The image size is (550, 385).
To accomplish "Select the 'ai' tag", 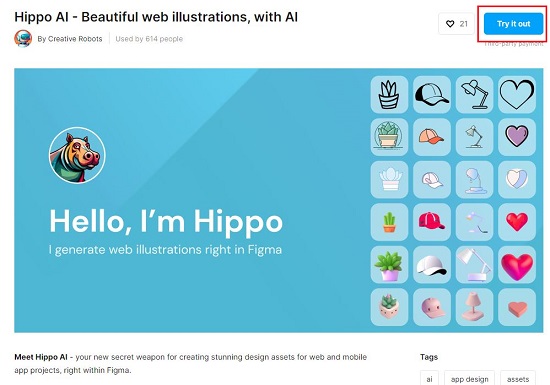I will (x=429, y=379).
